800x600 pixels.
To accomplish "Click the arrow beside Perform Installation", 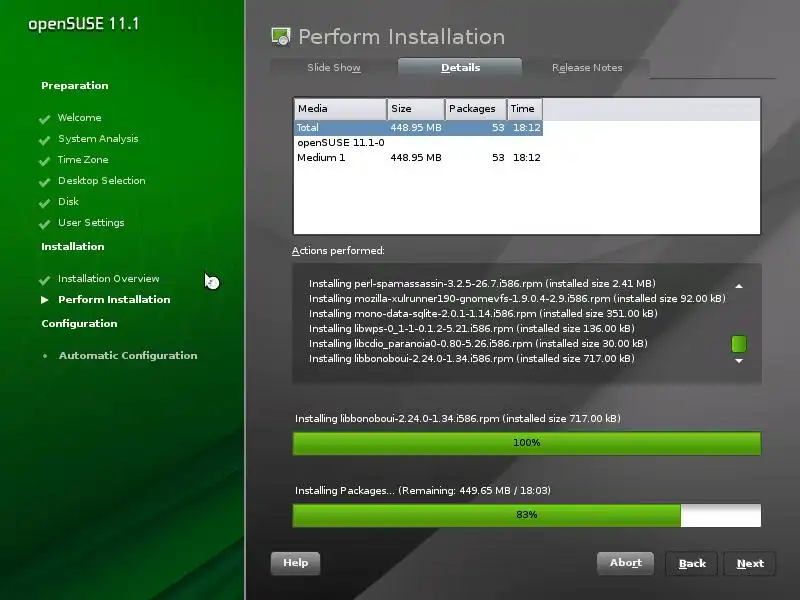I will click(45, 299).
